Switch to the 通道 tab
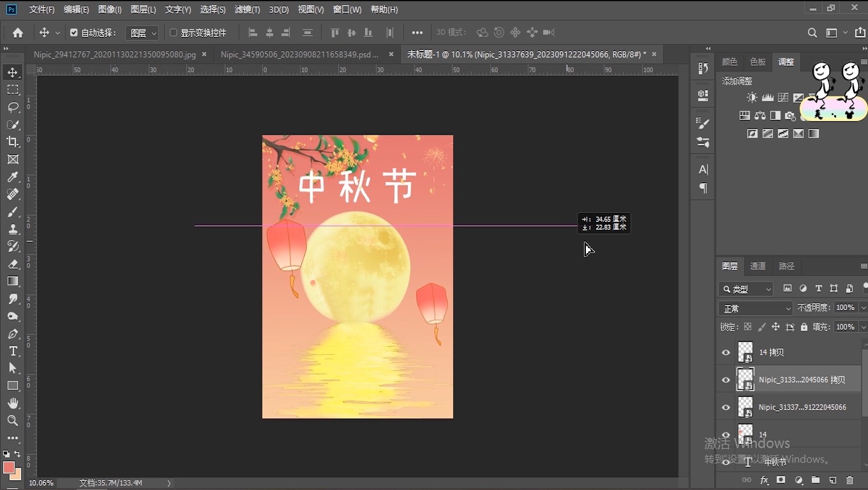Screen dimensions: 868x490 pos(758,266)
